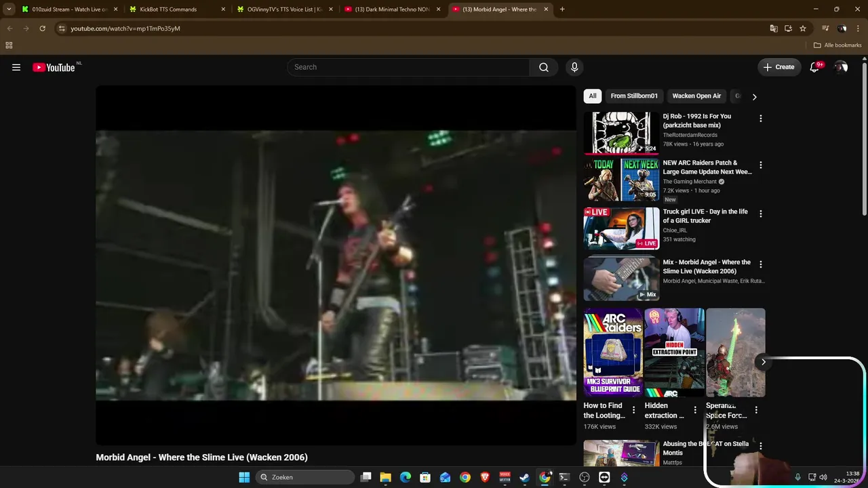Open system volume tray icon
Image resolution: width=868 pixels, height=488 pixels.
pyautogui.click(x=823, y=477)
